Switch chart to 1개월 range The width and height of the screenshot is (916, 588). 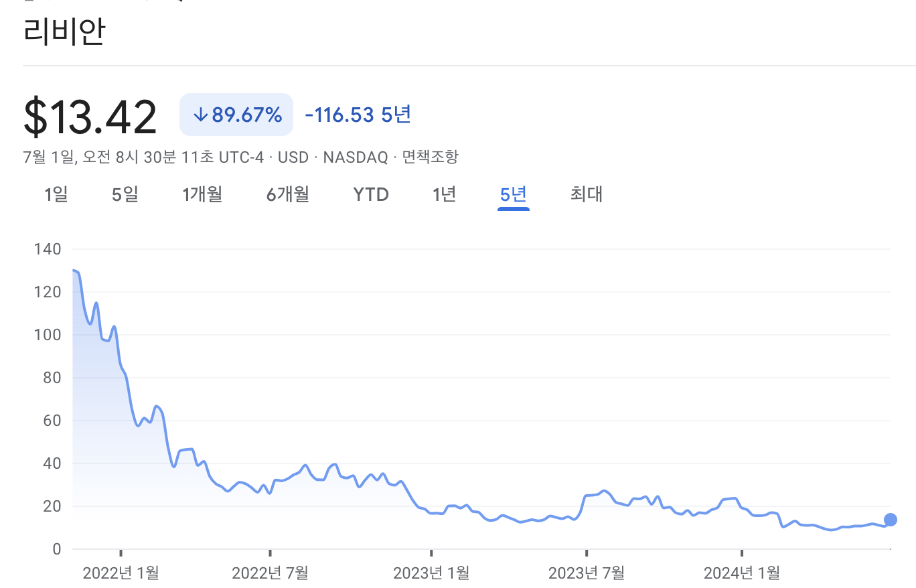tap(202, 195)
